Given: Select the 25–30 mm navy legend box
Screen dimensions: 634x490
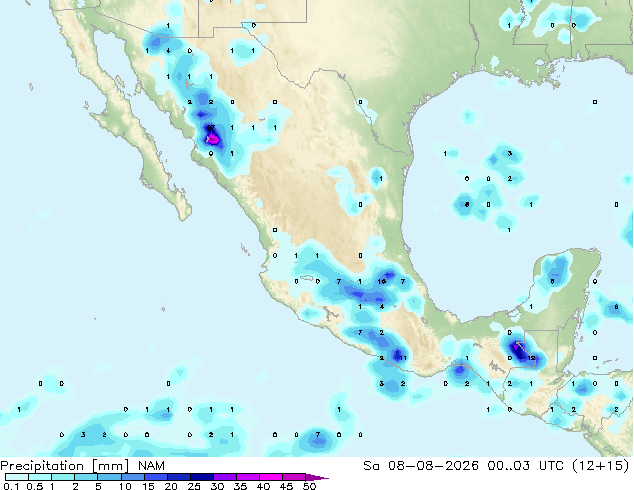Looking at the screenshot, I should pos(201,477).
